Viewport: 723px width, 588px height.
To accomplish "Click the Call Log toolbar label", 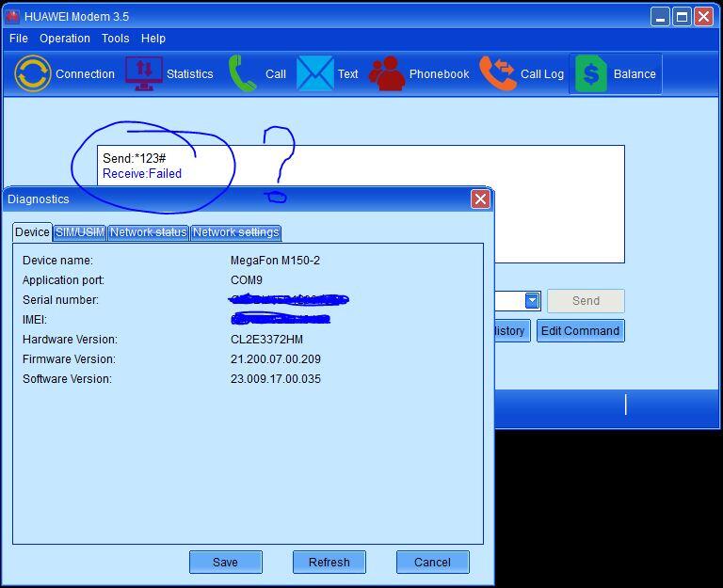I will pos(542,74).
